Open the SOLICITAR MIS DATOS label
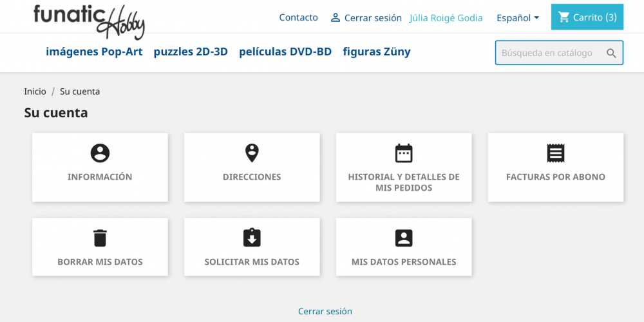The image size is (644, 322). coord(252,261)
